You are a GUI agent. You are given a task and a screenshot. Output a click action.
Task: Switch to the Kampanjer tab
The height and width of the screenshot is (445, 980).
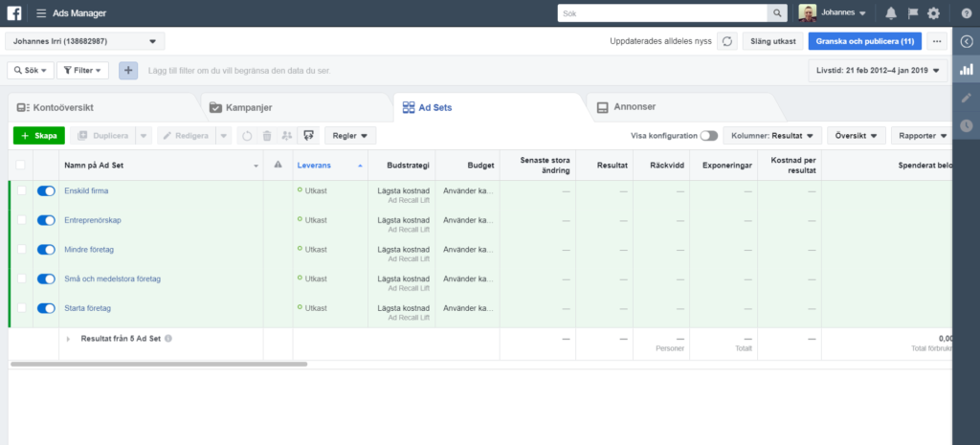point(247,107)
